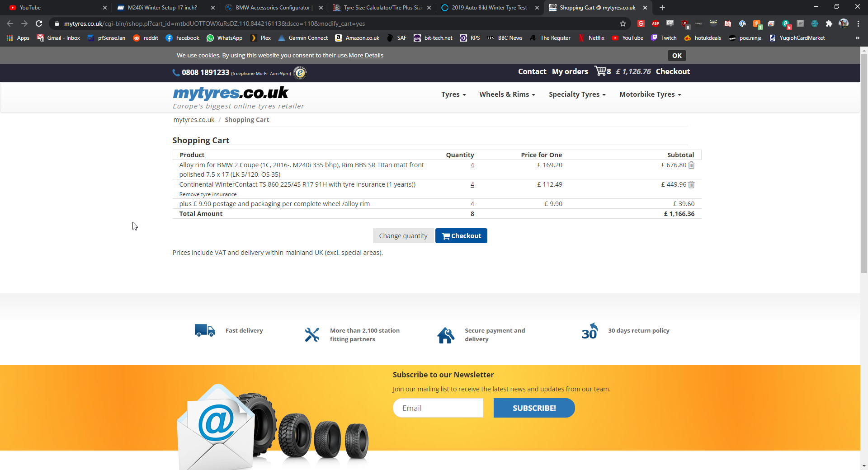Open the cookies link in the notice

pyautogui.click(x=208, y=56)
